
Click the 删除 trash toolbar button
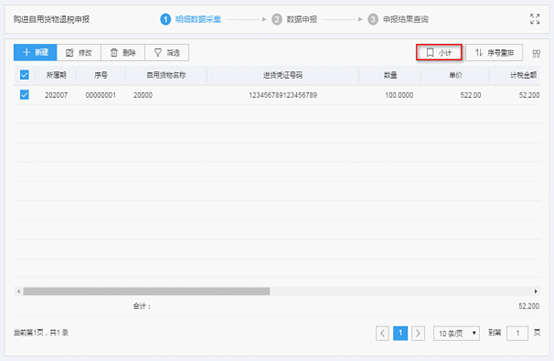coord(123,53)
